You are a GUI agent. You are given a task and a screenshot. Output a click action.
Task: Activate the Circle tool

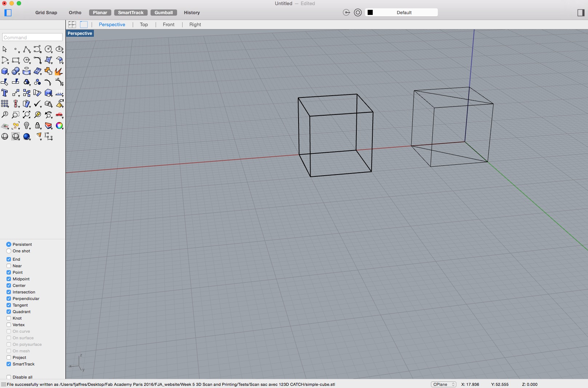tap(48, 49)
